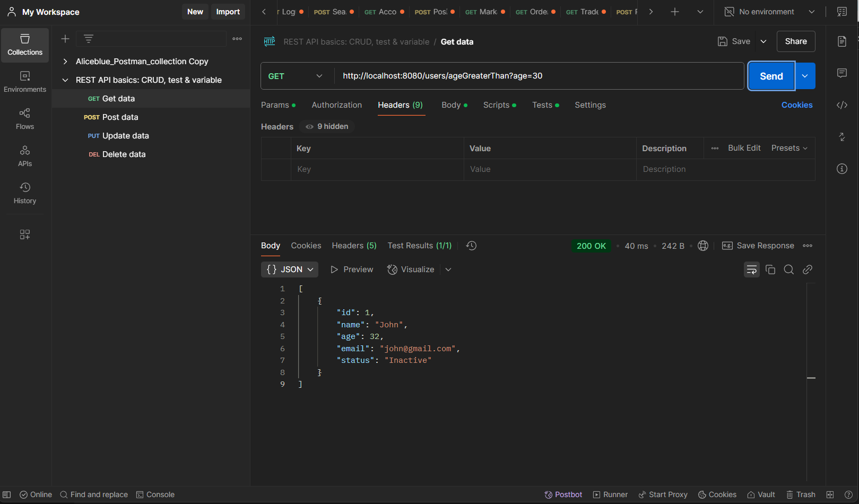Click the plus icon to create new collection
The width and height of the screenshot is (859, 504).
click(x=65, y=39)
